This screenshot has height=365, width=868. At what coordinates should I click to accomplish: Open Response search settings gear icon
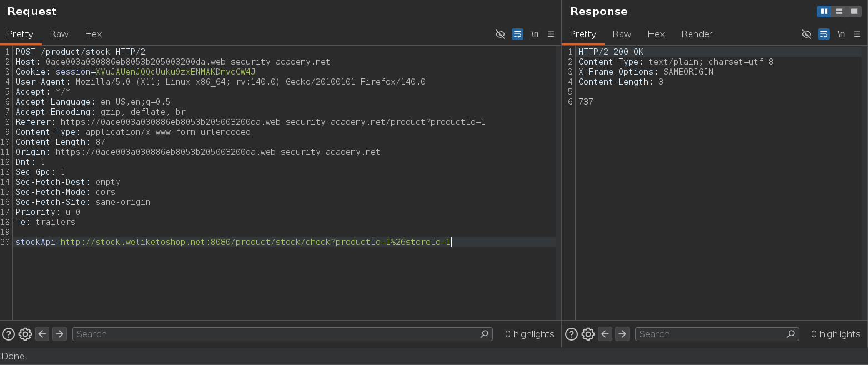tap(588, 334)
